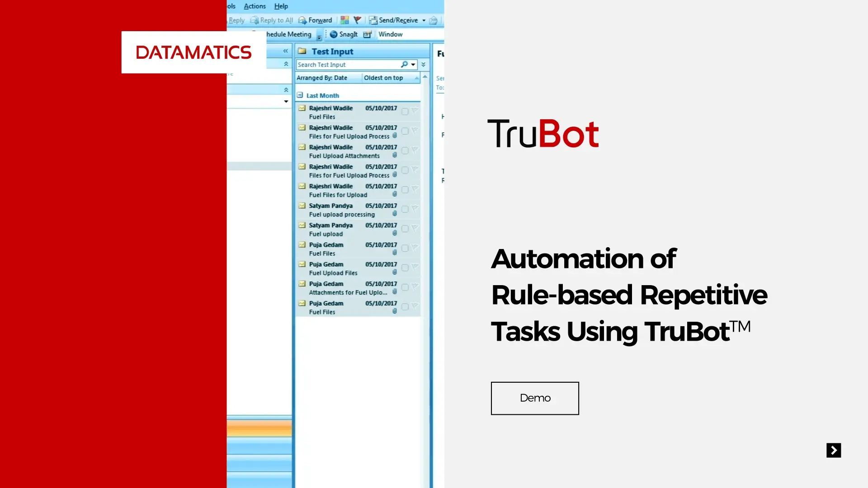This screenshot has width=868, height=488.
Task: Collapse the Last Month group
Action: click(x=301, y=95)
